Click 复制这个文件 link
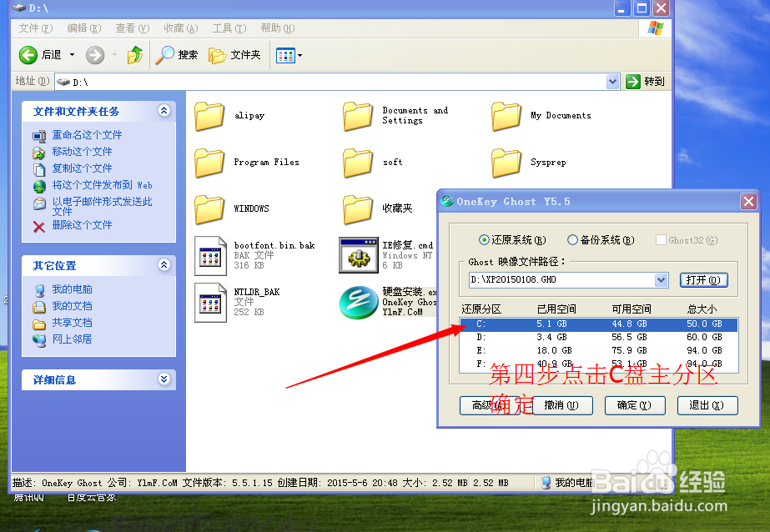 pos(82,168)
